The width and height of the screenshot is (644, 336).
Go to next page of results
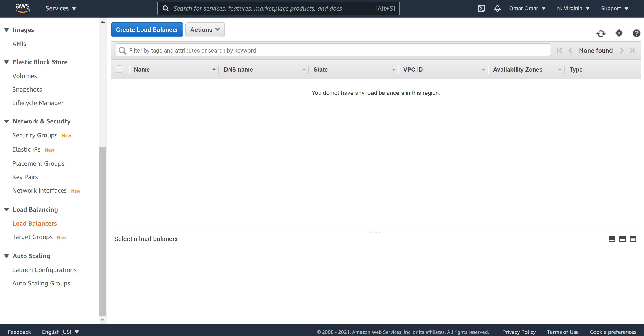[622, 51]
